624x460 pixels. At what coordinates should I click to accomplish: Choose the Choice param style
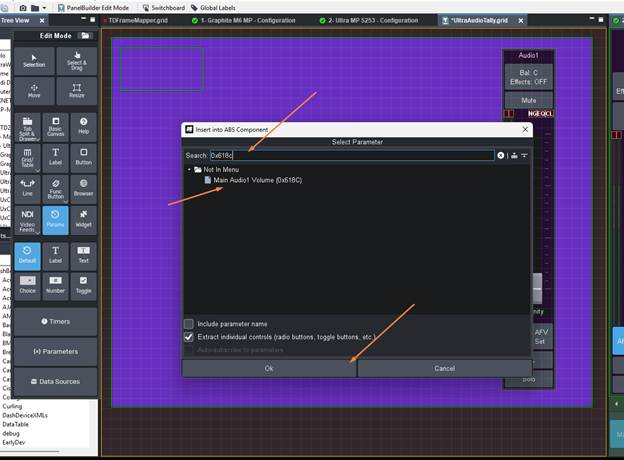(x=27, y=286)
